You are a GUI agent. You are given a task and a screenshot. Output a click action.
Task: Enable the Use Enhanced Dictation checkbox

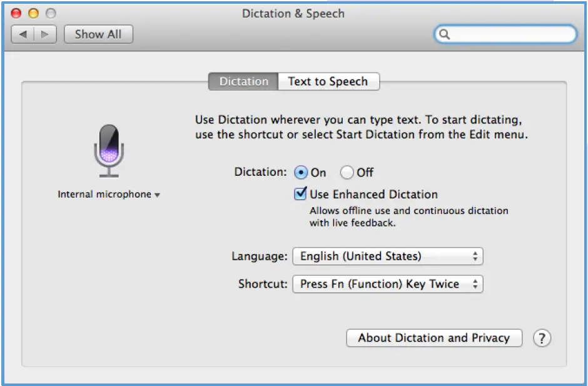click(301, 194)
